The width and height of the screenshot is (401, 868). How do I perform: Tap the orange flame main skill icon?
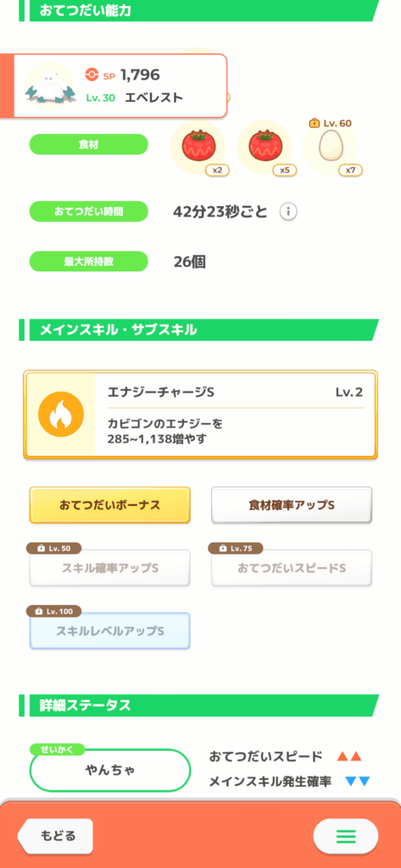coord(61,415)
